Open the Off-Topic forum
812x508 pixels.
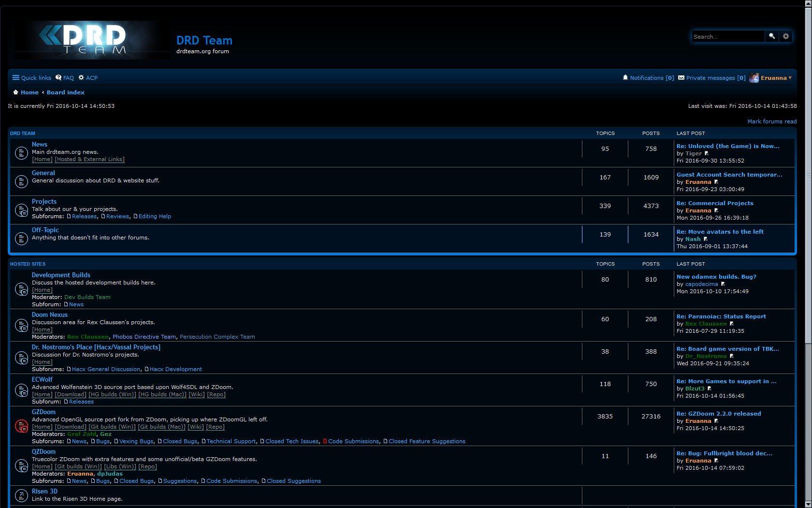tap(45, 230)
